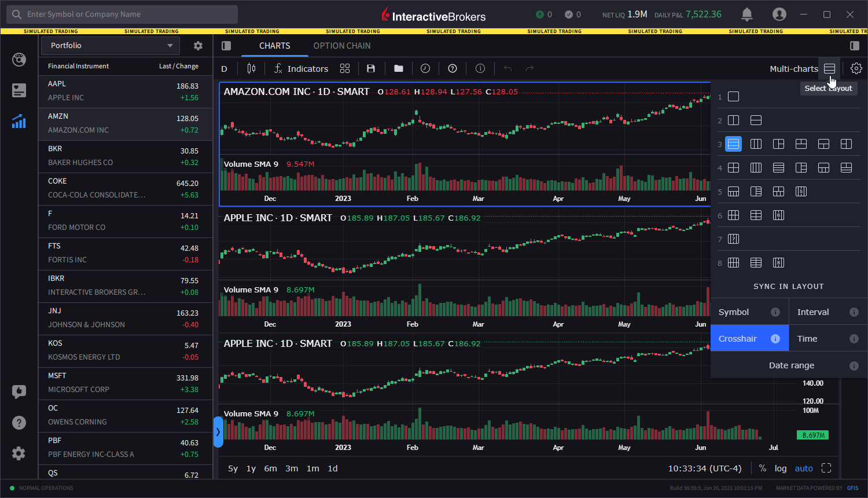Open saved layouts folder icon
The image size is (868, 498).
point(399,68)
